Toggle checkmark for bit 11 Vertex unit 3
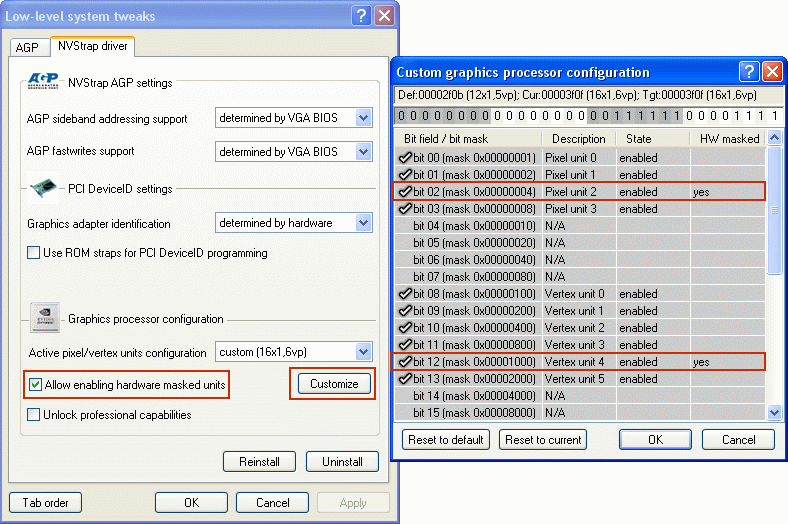The width and height of the screenshot is (788, 524). pyautogui.click(x=405, y=345)
